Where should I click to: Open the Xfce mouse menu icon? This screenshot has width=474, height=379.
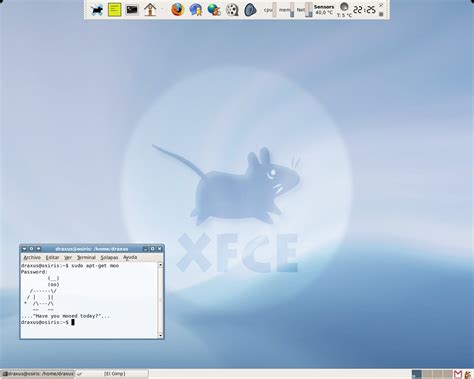tap(97, 10)
